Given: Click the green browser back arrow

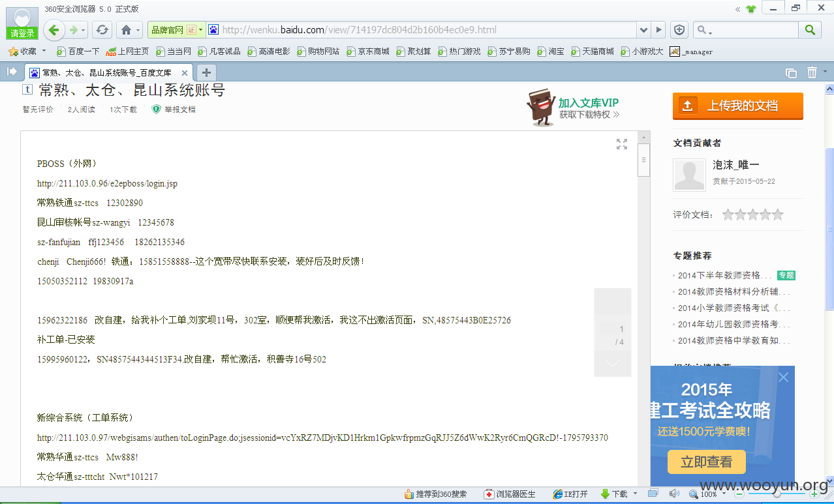Looking at the screenshot, I should pyautogui.click(x=54, y=29).
